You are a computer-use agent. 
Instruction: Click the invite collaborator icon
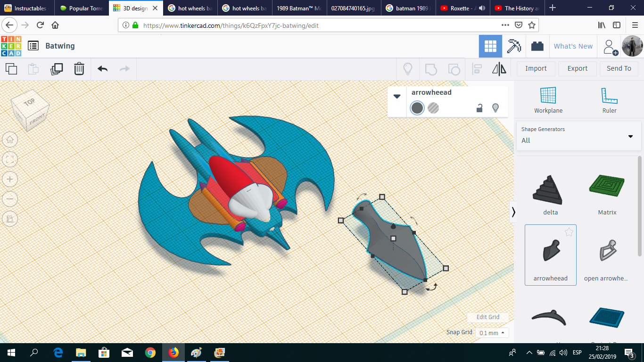pos(610,47)
